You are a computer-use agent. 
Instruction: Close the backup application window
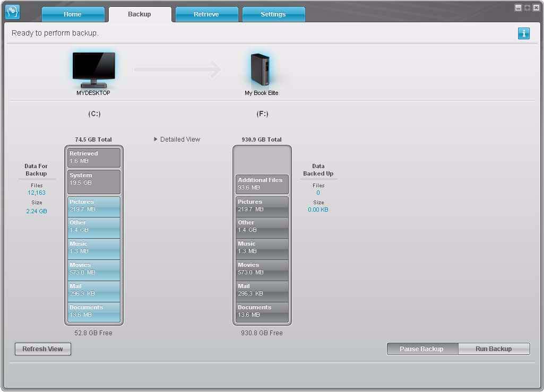tap(536, 7)
